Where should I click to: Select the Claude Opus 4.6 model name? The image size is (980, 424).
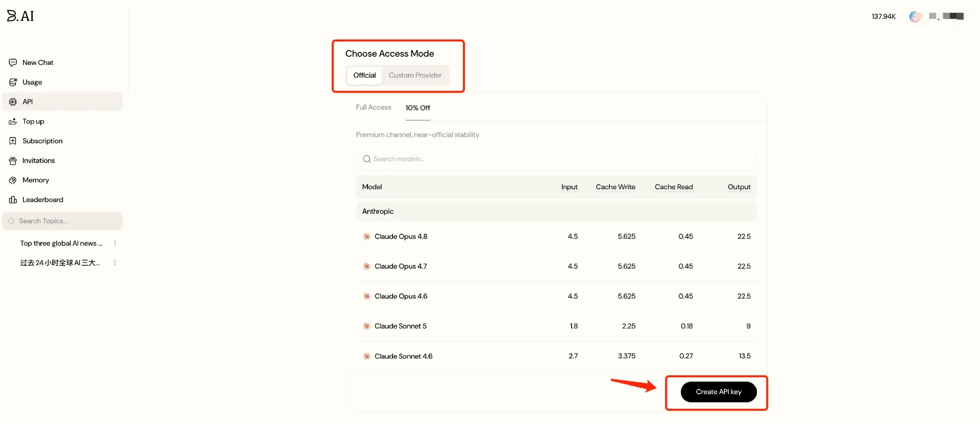[401, 296]
